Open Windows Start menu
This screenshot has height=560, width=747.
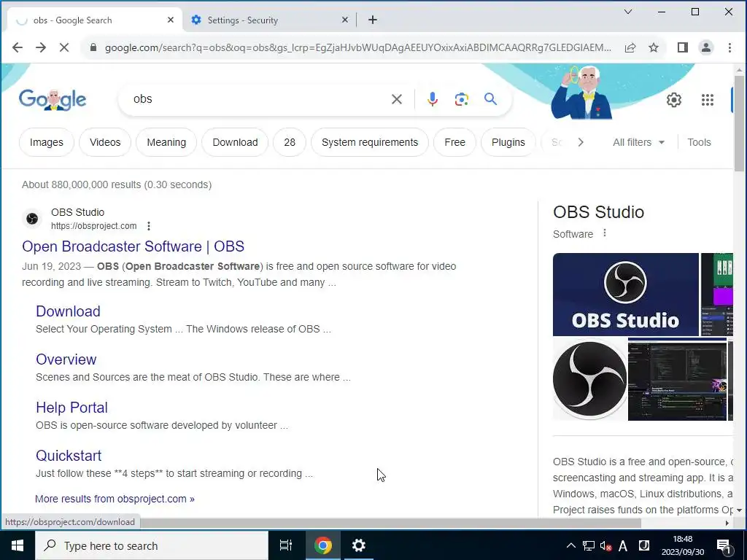(18, 545)
